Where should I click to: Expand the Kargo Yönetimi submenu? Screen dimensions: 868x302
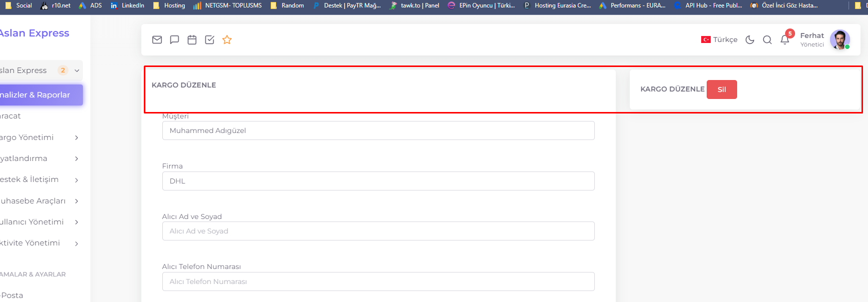coord(40,137)
